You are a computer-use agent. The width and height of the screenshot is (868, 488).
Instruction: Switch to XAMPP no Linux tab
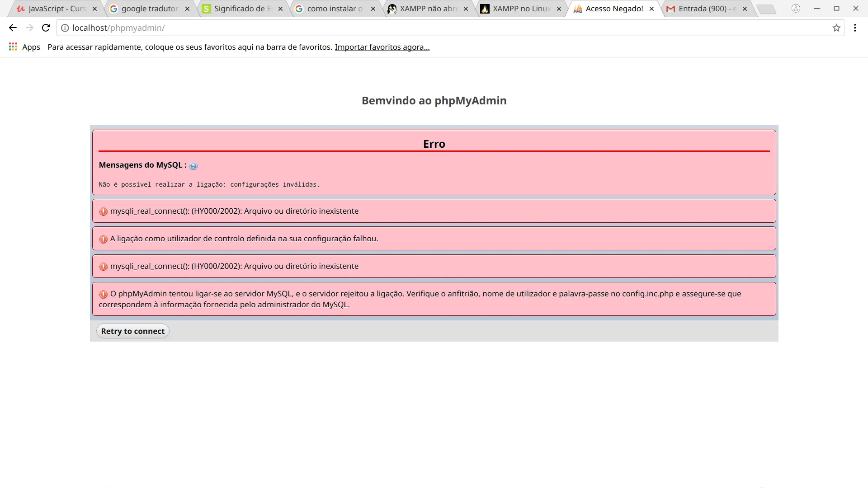(x=521, y=9)
